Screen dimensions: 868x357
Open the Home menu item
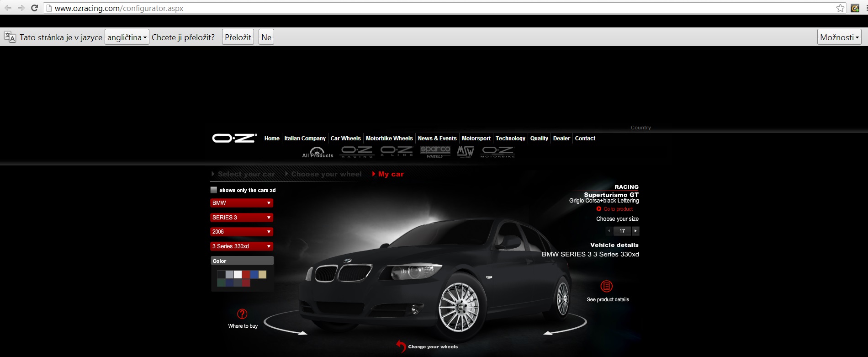tap(272, 139)
